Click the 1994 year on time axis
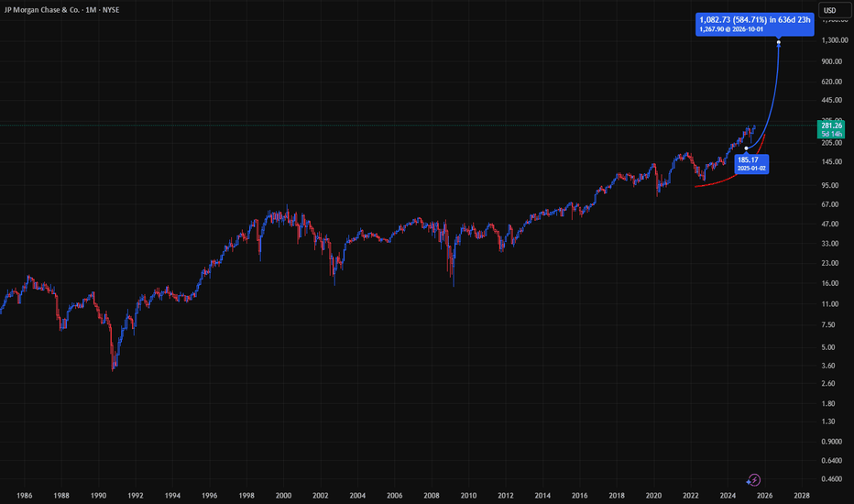The image size is (854, 504). (x=172, y=496)
